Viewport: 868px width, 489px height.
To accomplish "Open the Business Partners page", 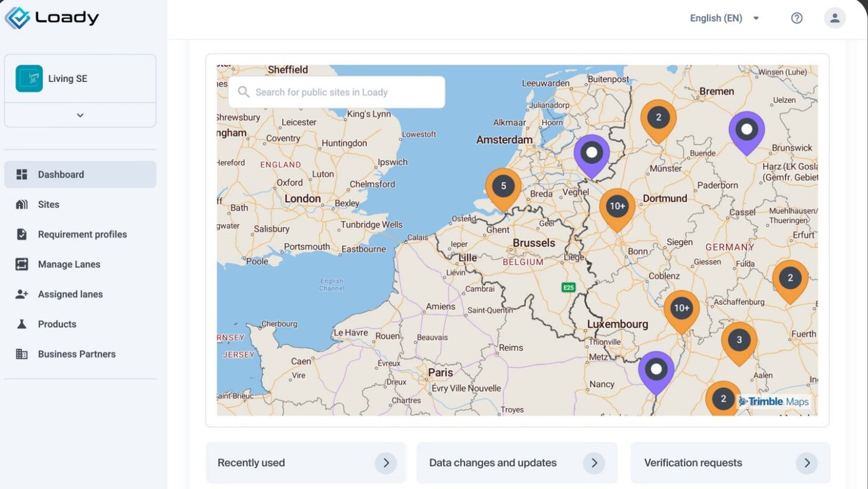I will (76, 354).
